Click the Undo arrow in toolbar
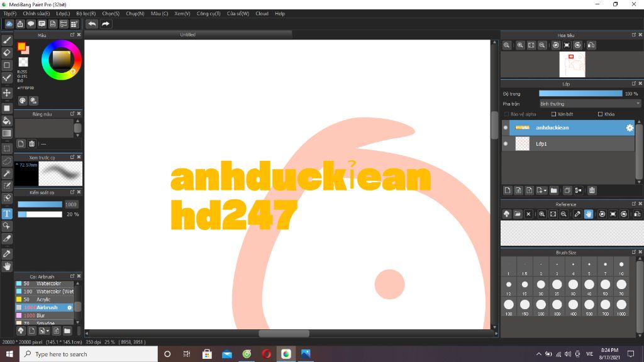Screen dimensions: 644x362 [x=92, y=24]
